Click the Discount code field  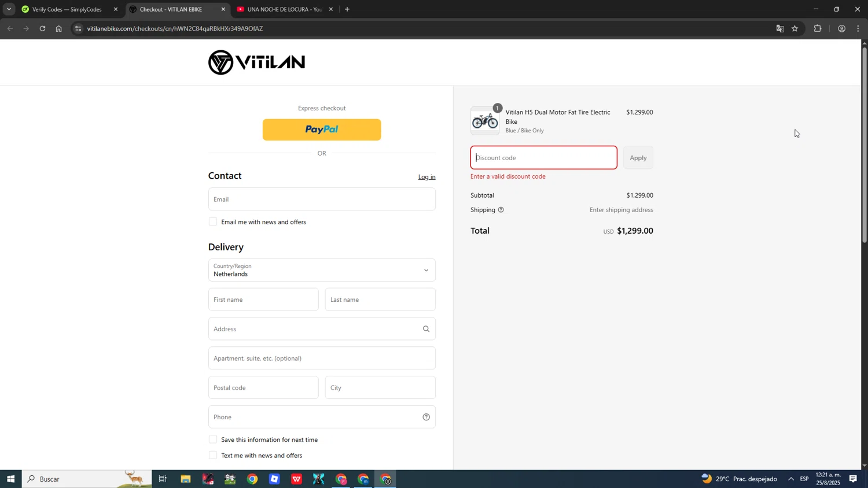click(x=543, y=158)
